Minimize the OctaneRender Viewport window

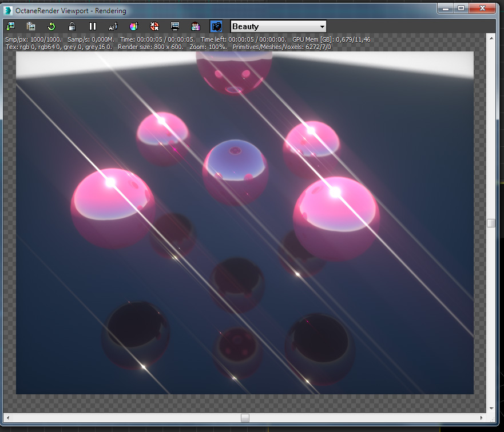(x=446, y=8)
